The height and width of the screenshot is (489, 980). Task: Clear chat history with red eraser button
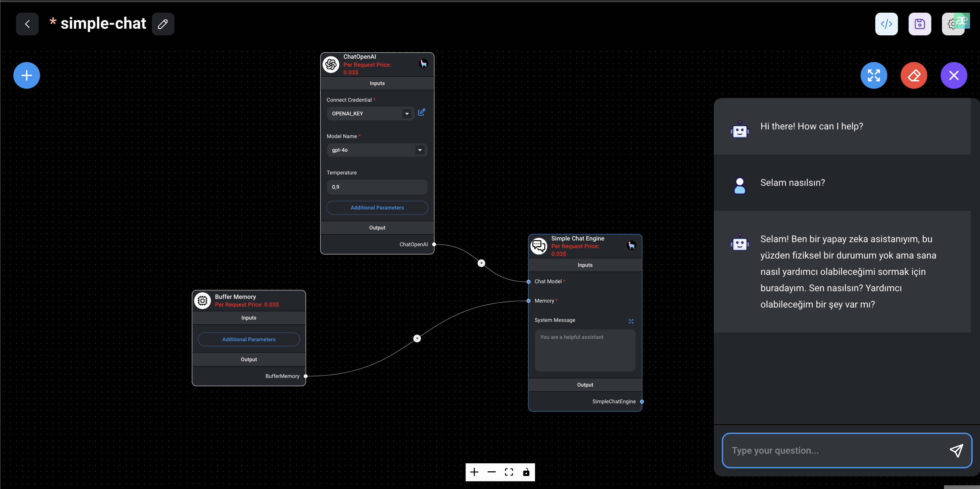913,75
